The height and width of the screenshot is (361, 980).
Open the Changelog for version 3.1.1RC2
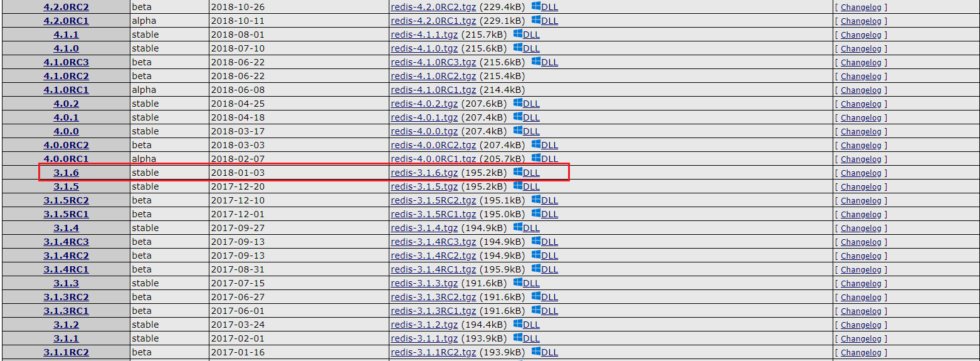pyautogui.click(x=861, y=353)
